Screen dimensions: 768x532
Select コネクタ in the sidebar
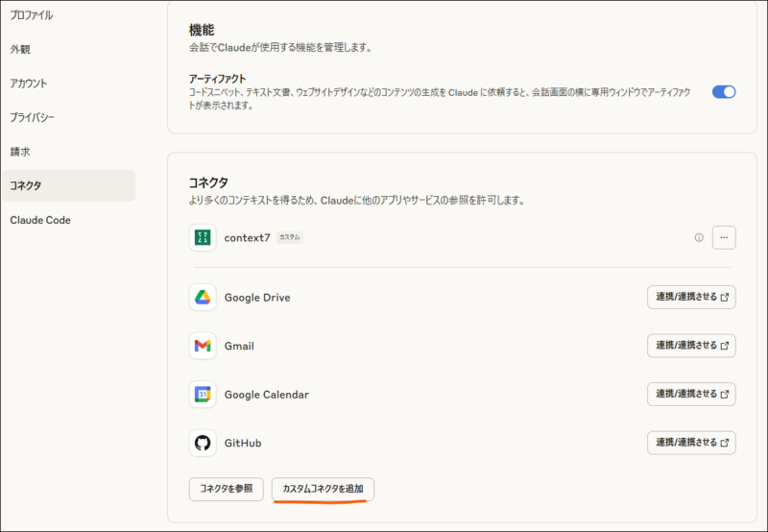[68, 185]
